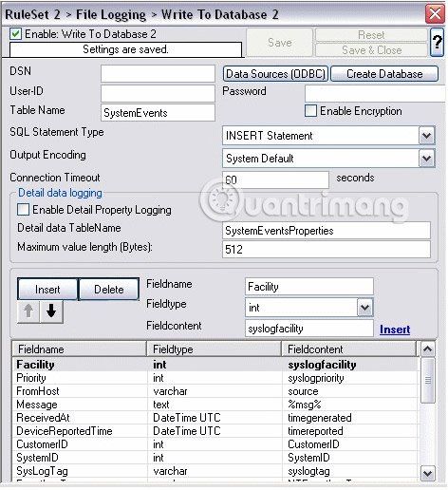The height and width of the screenshot is (490, 448).
Task: Click the DSN input field
Action: click(x=158, y=74)
